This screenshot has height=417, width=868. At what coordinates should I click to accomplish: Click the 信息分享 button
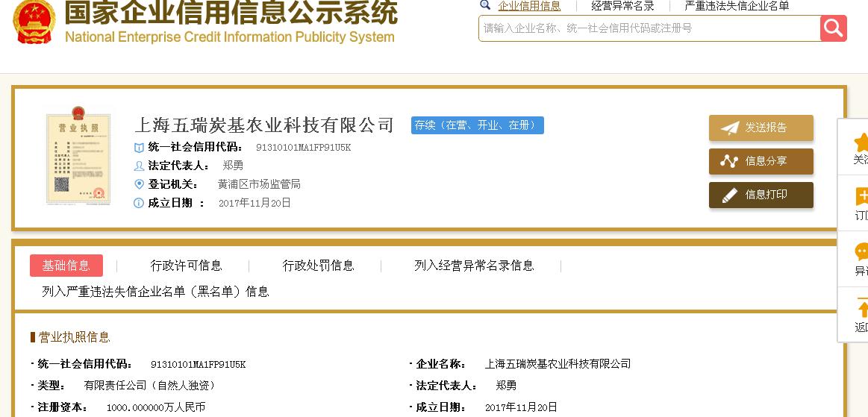(x=761, y=161)
